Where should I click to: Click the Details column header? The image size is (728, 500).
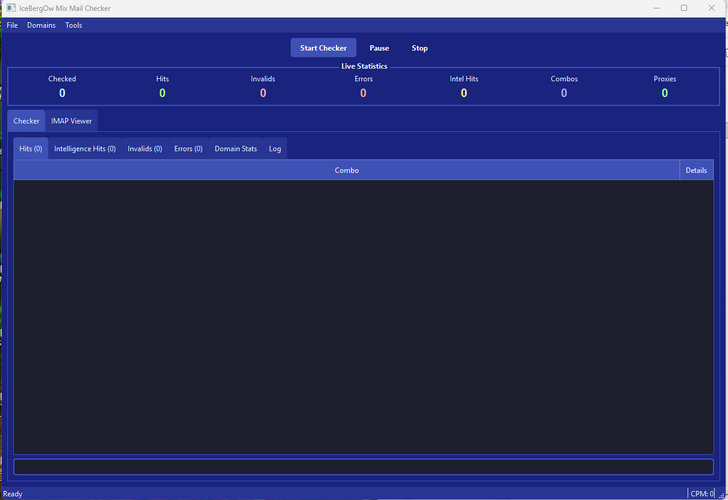coord(696,170)
